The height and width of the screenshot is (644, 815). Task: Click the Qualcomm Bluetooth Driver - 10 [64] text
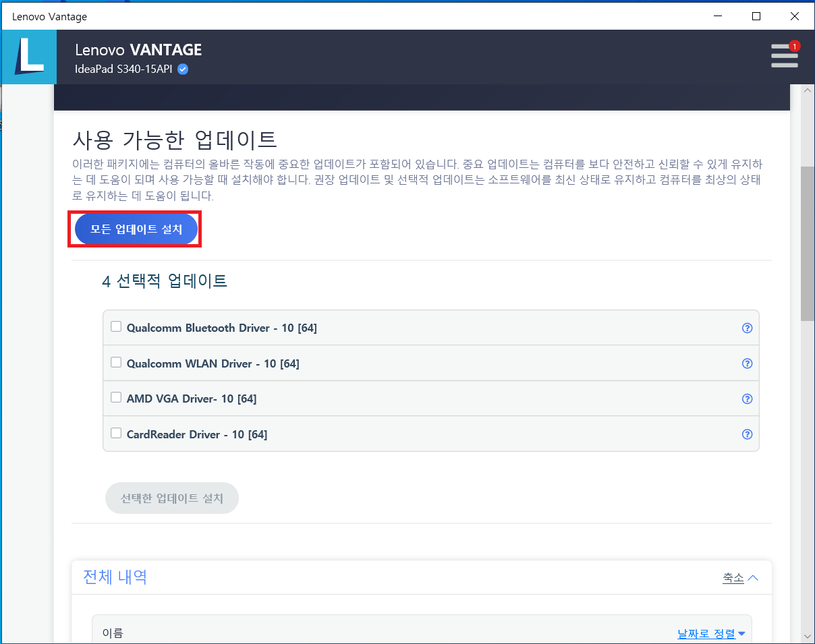222,328
